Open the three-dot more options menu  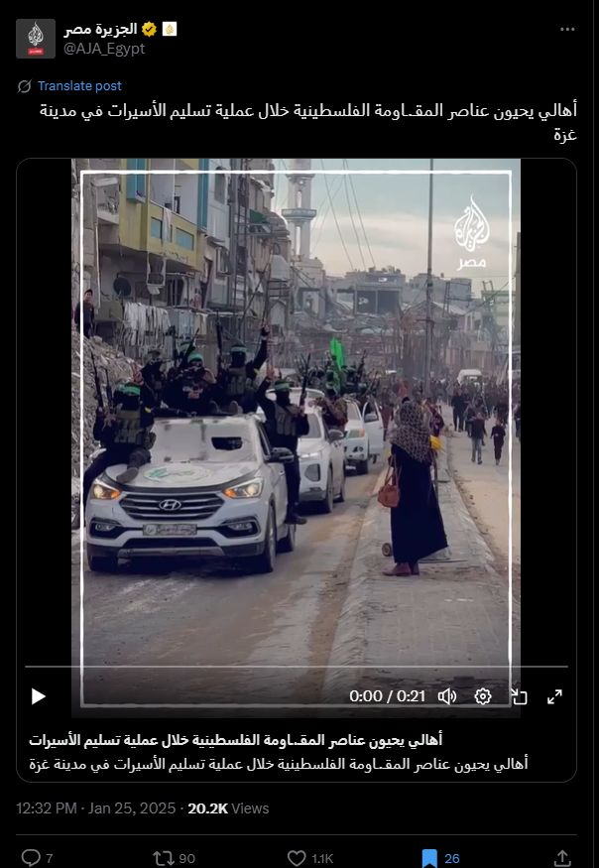[x=567, y=30]
